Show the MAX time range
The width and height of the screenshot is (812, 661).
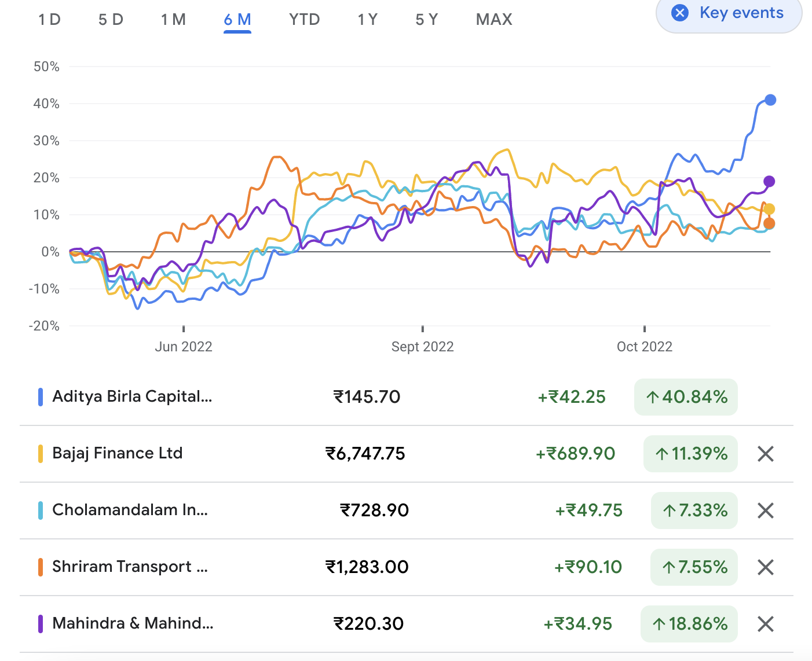(494, 20)
